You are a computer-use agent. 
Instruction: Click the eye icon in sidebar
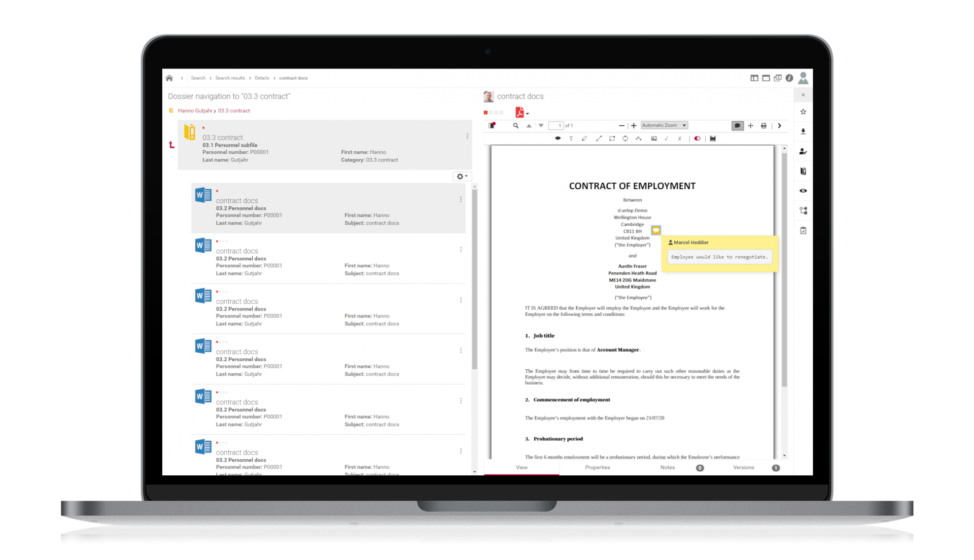pos(803,191)
